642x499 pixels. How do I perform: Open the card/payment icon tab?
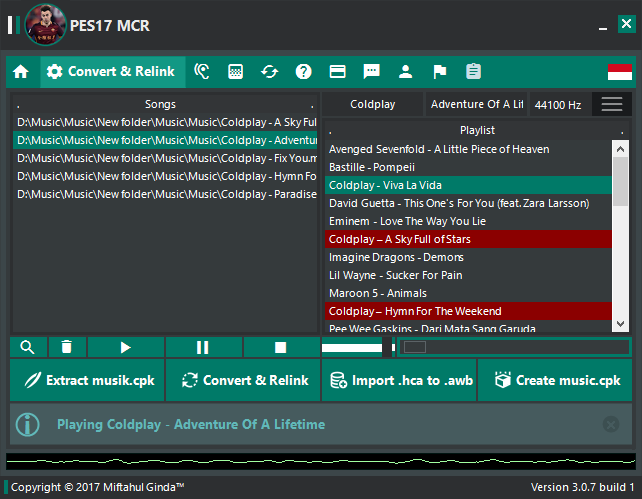point(337,72)
